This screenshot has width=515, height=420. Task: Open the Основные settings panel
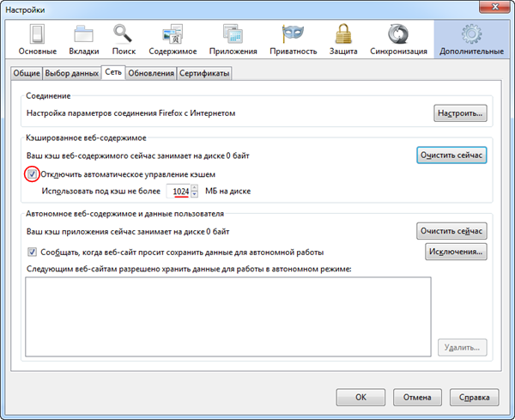pos(38,40)
